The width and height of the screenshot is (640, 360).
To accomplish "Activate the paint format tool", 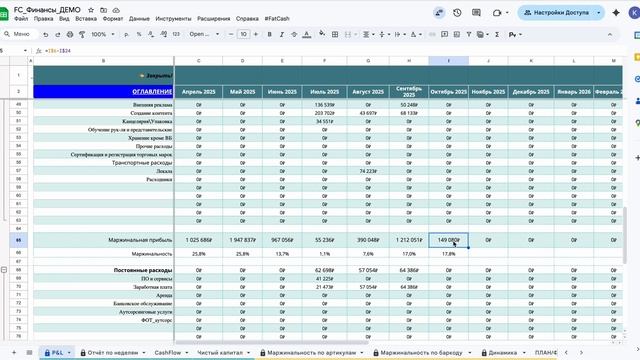I will click(x=82, y=35).
